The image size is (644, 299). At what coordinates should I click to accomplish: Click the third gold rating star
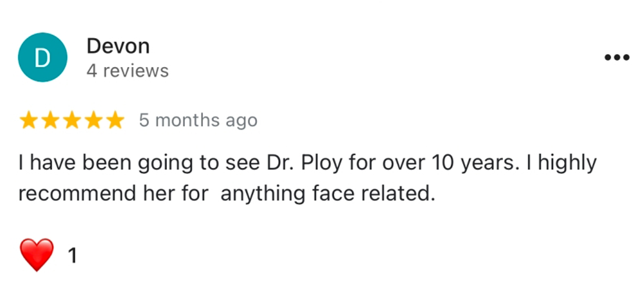[72, 121]
